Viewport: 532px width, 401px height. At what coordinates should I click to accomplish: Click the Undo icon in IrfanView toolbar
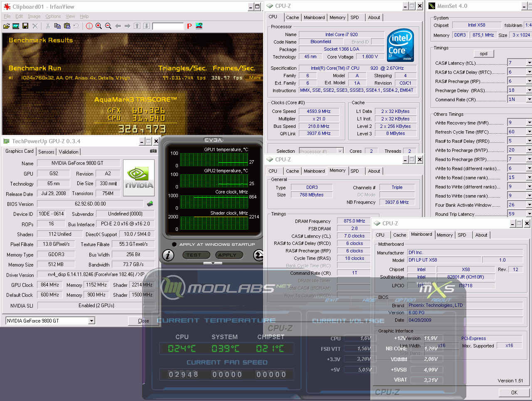[76, 26]
